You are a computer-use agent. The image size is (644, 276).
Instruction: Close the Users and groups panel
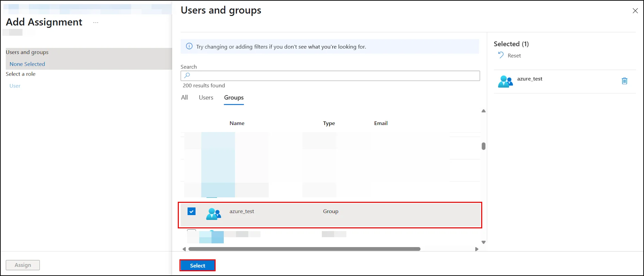click(x=635, y=11)
